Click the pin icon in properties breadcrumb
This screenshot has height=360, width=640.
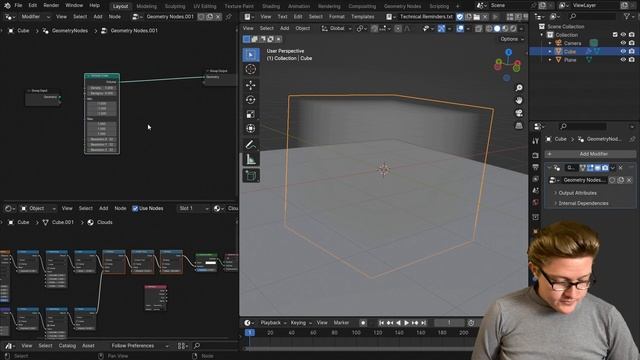click(x=632, y=139)
